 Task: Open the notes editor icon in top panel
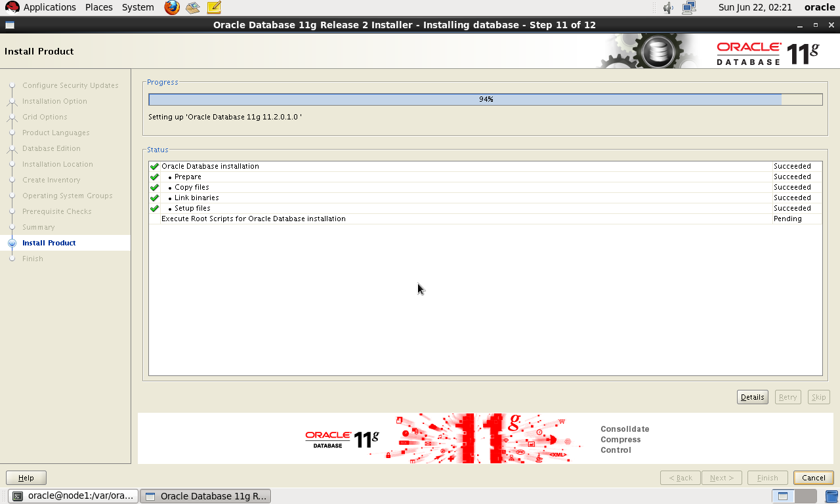(213, 8)
